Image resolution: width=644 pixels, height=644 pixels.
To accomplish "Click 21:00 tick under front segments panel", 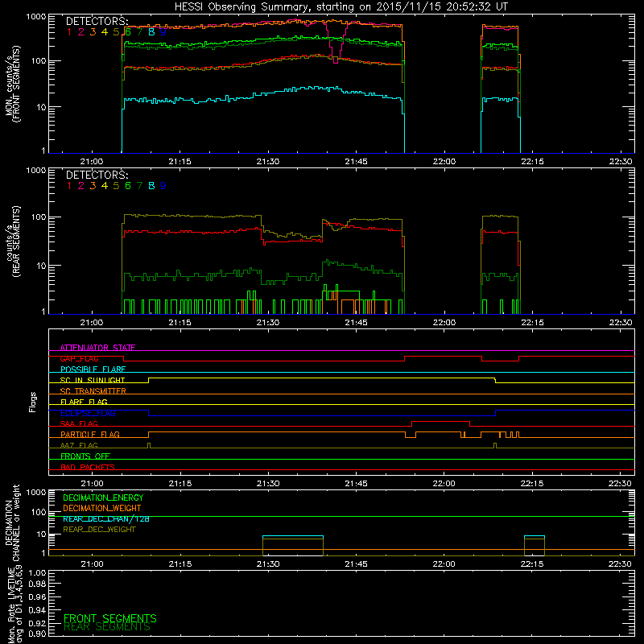I will tap(92, 162).
